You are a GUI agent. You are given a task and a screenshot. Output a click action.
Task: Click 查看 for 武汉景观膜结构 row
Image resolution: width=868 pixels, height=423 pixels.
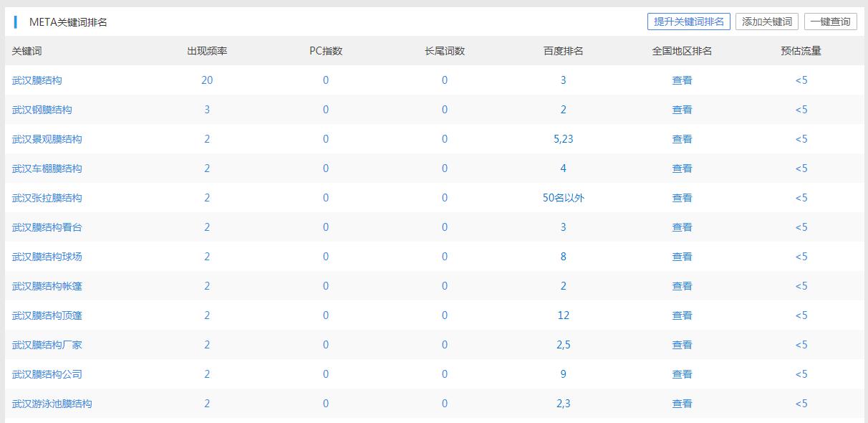(x=682, y=139)
